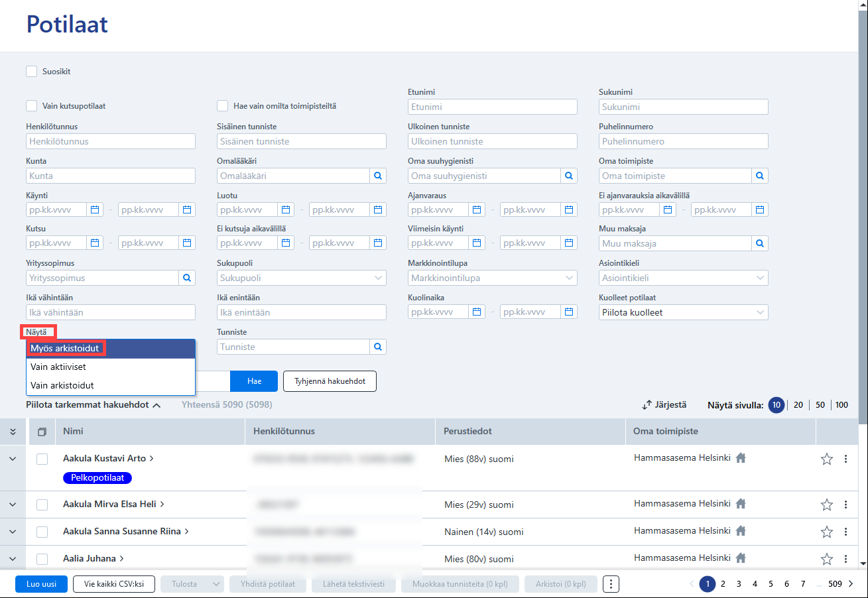Click the Tyhjennä hakuehdot button
The image size is (868, 598).
[330, 381]
